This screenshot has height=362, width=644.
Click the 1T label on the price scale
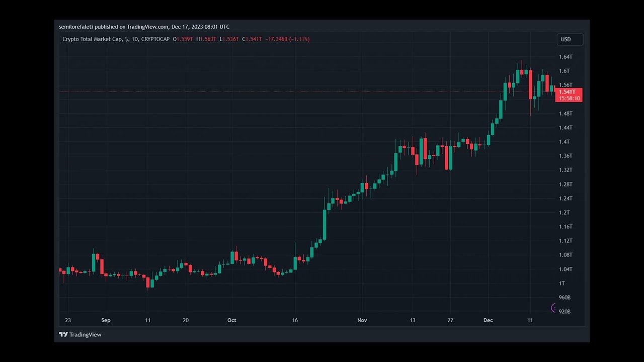tap(561, 283)
